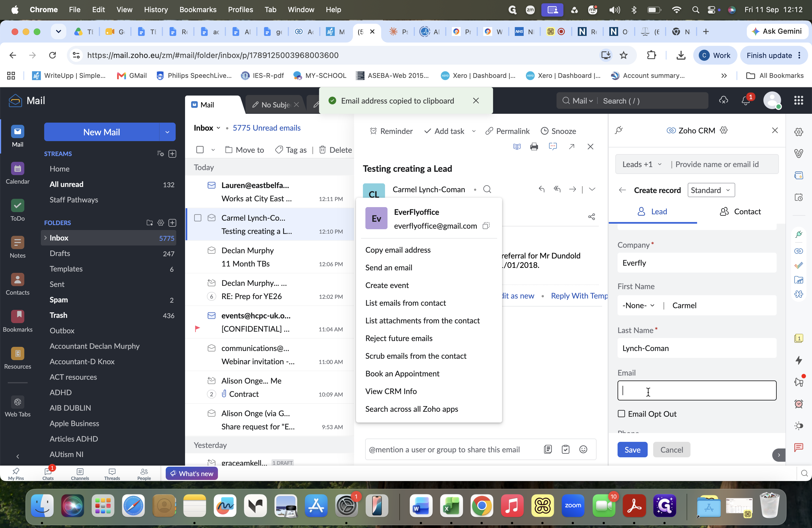Click the Company field containing Everfly
This screenshot has width=812, height=528.
[697, 263]
